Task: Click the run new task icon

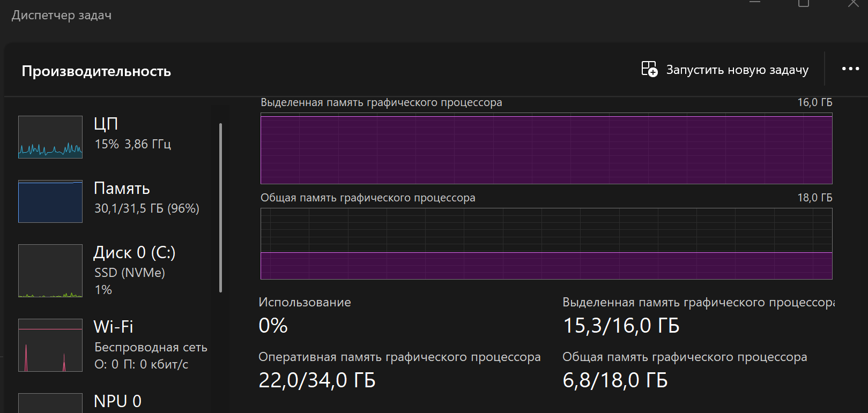Action: [649, 69]
